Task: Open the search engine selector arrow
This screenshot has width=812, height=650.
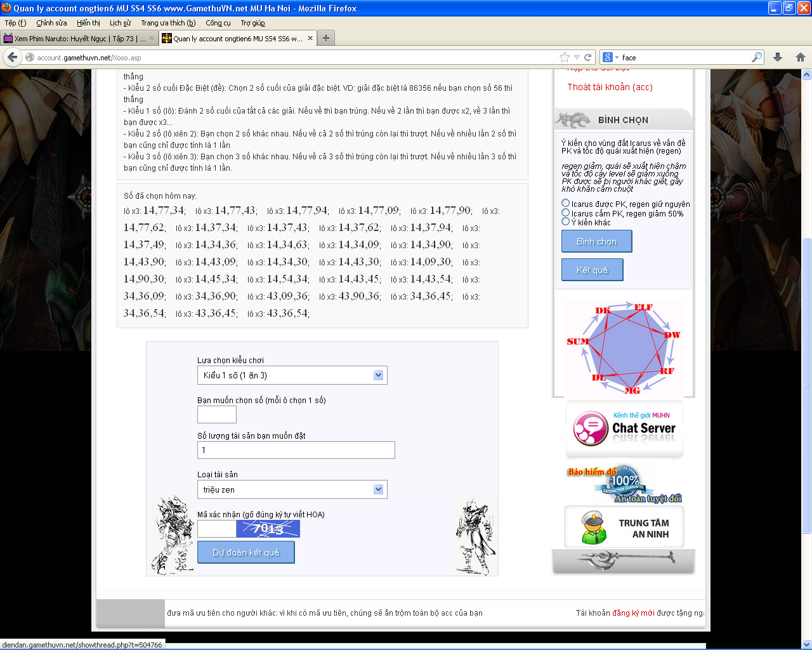Action: [x=617, y=58]
